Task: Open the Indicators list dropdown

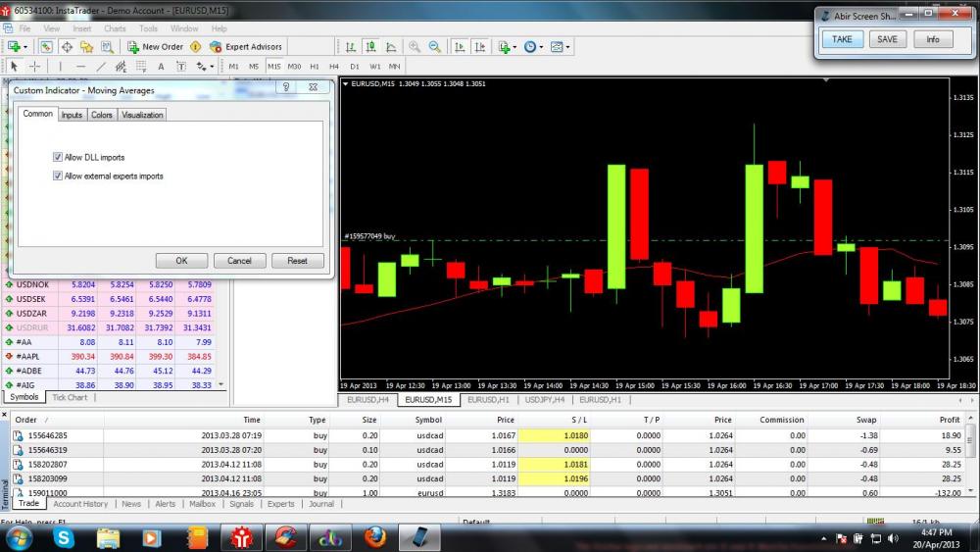Action: tap(507, 47)
